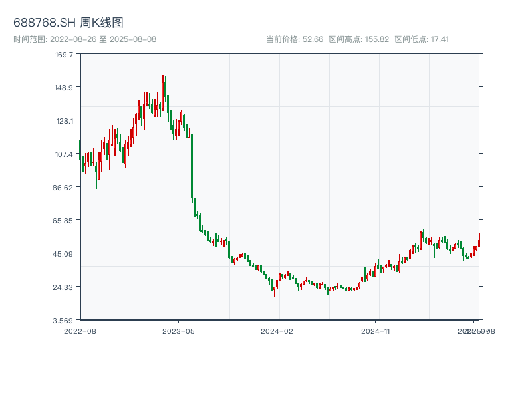
Task: Click the 当前价格 52.66 label
Action: tap(294, 39)
